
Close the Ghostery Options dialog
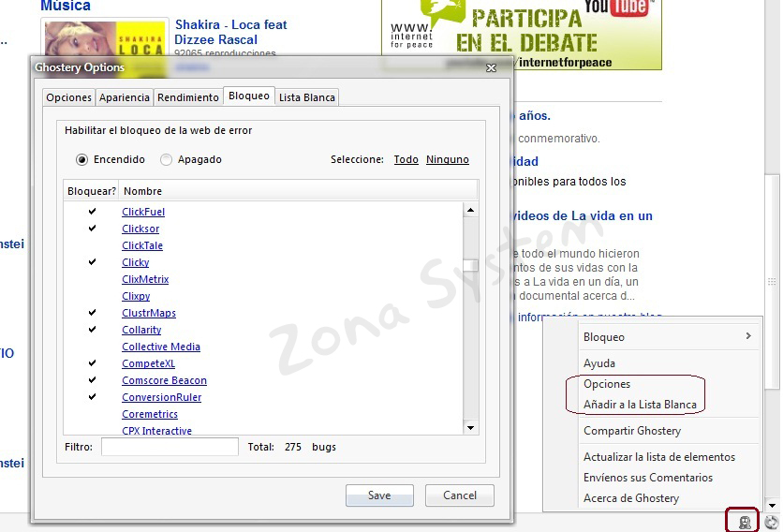click(492, 68)
